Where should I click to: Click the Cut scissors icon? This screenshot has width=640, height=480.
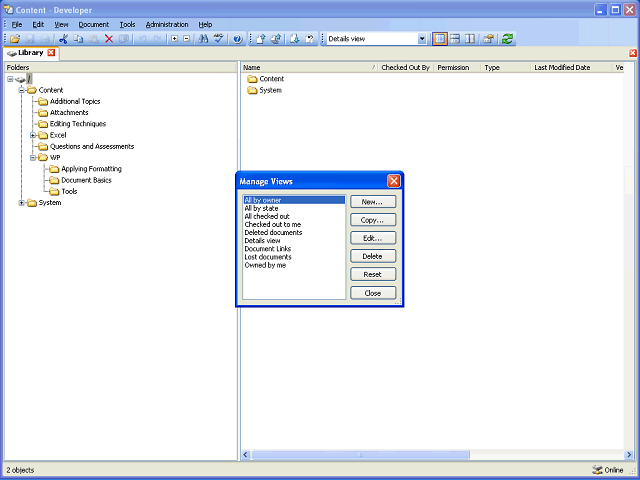tap(63, 39)
